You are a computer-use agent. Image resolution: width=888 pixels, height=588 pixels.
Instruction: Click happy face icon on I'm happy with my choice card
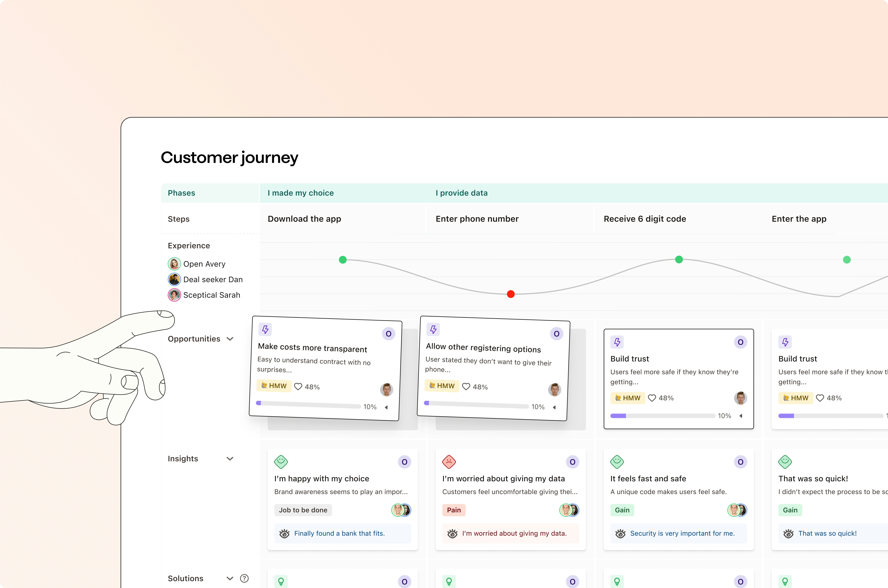pyautogui.click(x=281, y=462)
